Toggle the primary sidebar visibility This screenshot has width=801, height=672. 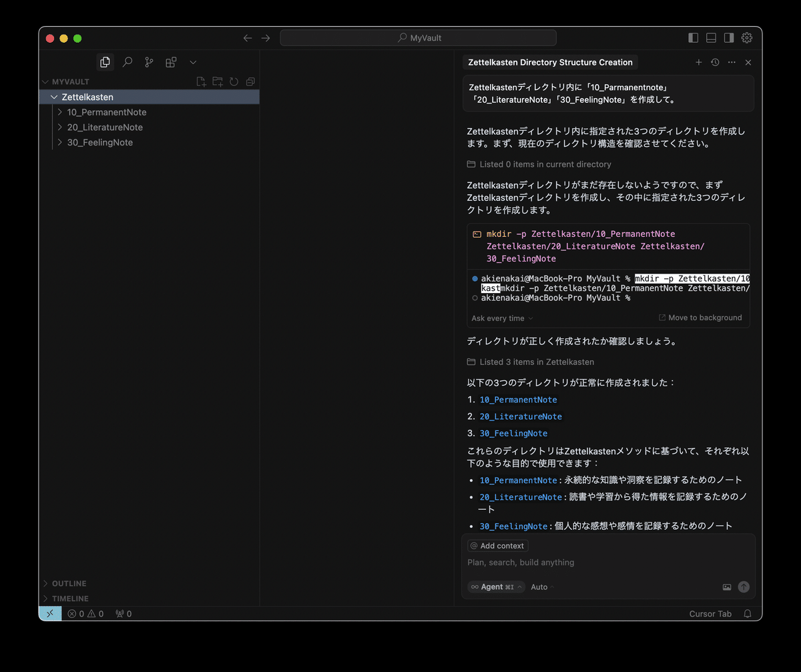pyautogui.click(x=693, y=37)
